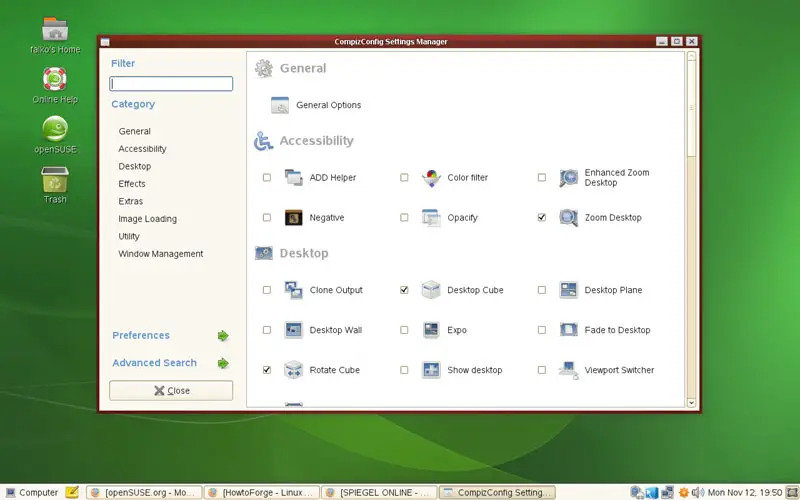Image resolution: width=800 pixels, height=500 pixels.
Task: Disable the Desktop Cube checkbox
Action: pos(404,290)
